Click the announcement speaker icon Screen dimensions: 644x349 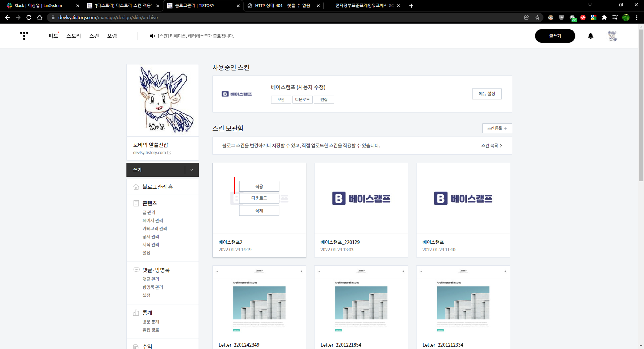tap(152, 36)
